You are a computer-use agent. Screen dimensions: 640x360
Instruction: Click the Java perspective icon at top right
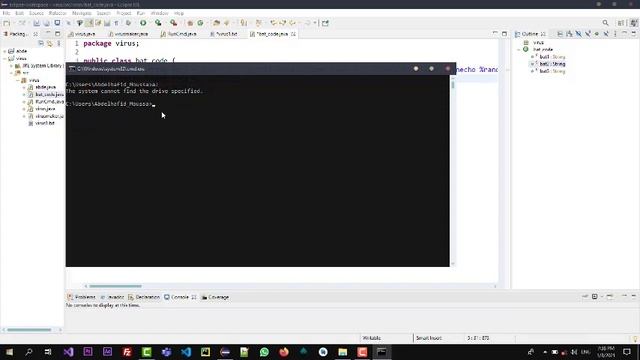click(x=633, y=23)
